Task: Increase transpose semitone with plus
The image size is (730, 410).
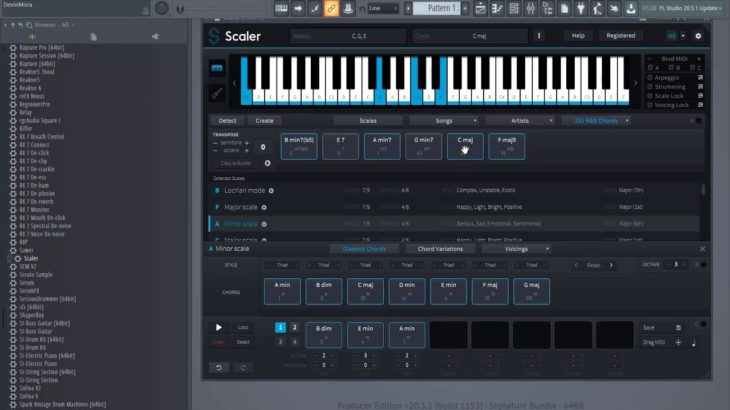Action: (x=247, y=143)
